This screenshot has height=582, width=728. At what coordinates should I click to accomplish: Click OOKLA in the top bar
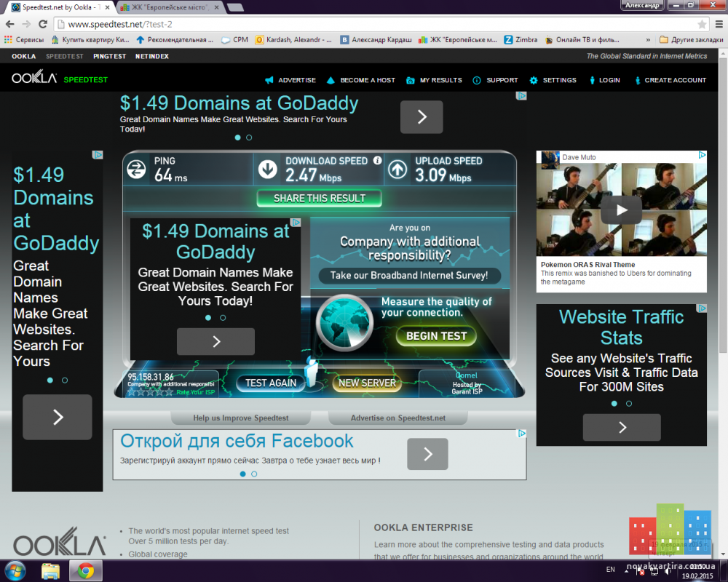24,56
